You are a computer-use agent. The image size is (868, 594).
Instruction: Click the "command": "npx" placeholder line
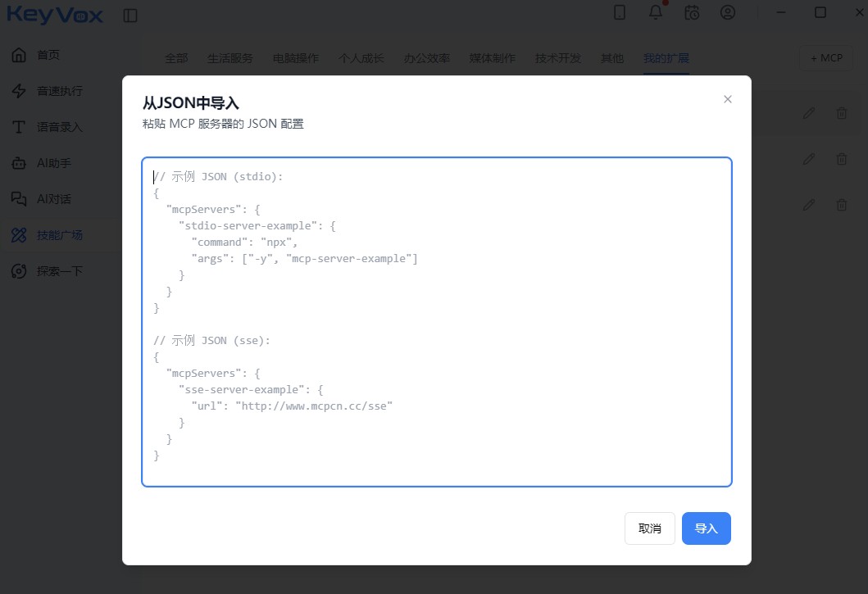point(244,242)
